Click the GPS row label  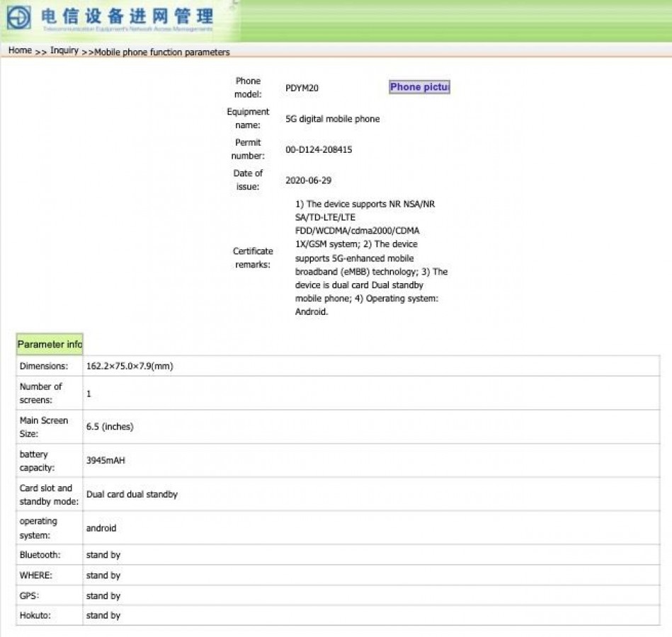(29, 596)
